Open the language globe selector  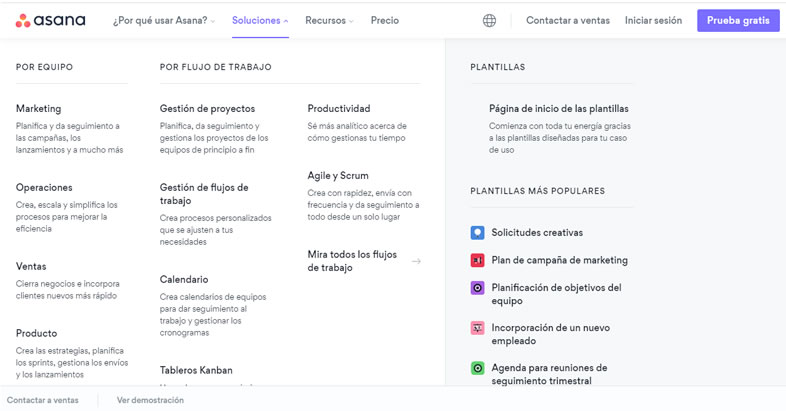click(489, 21)
